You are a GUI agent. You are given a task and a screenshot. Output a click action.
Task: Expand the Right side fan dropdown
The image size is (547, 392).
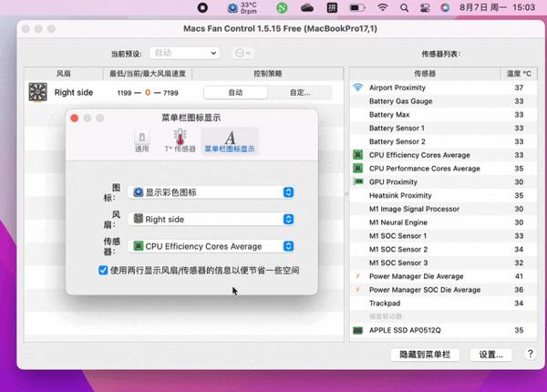(212, 219)
